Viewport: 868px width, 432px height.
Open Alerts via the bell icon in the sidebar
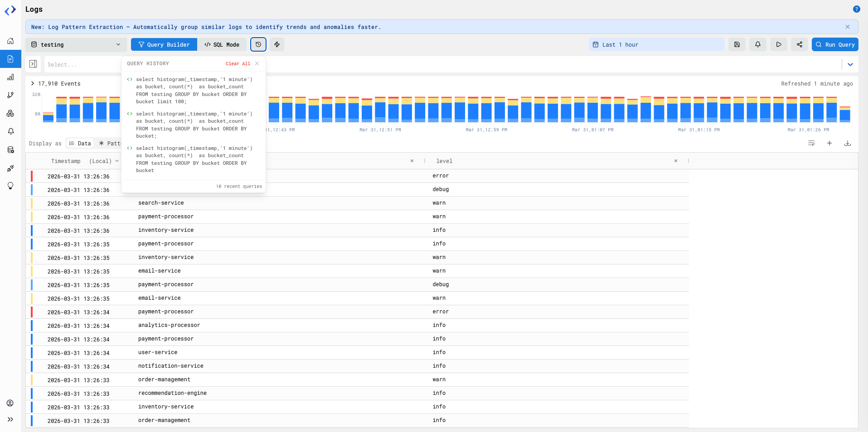point(10,131)
